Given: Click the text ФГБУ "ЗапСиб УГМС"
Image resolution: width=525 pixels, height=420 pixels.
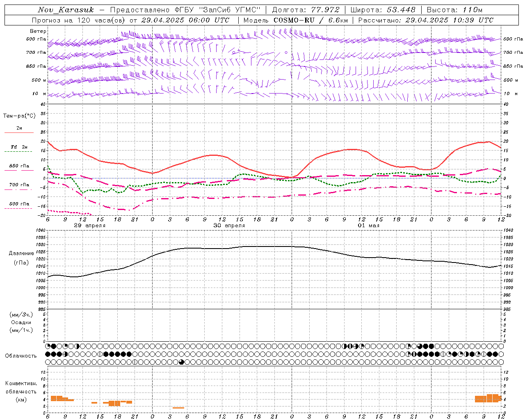Looking at the screenshot, I should pos(218,10).
